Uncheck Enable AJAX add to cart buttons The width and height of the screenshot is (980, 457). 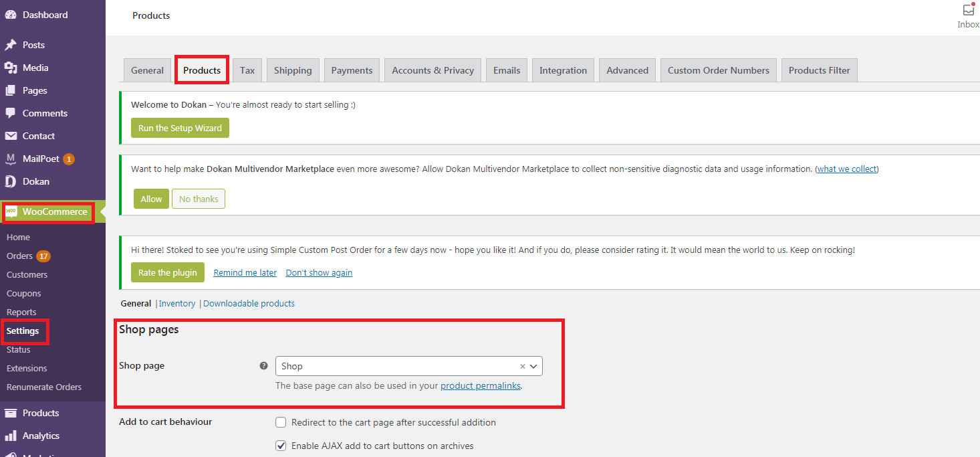(x=281, y=446)
